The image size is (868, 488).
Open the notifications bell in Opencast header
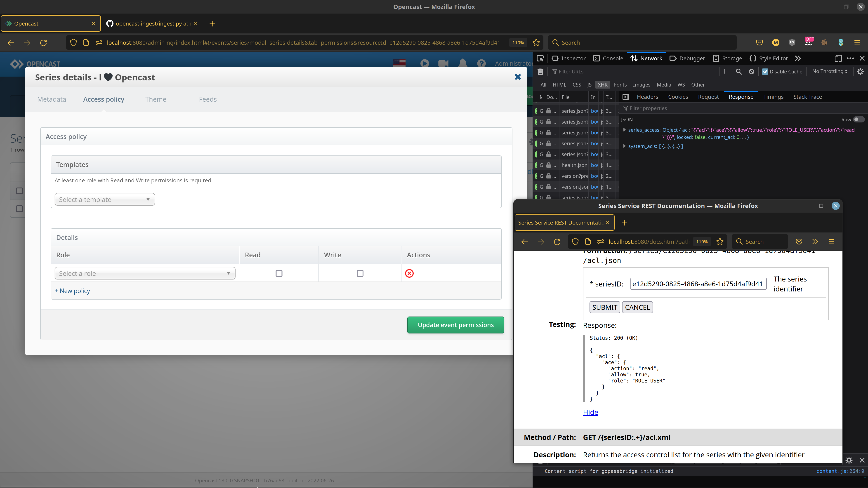[463, 63]
